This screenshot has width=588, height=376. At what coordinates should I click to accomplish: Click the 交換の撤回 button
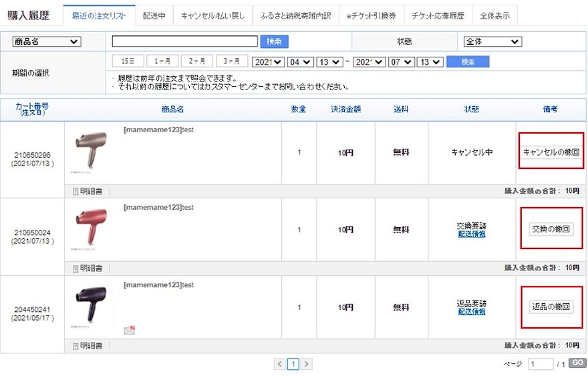coord(551,229)
